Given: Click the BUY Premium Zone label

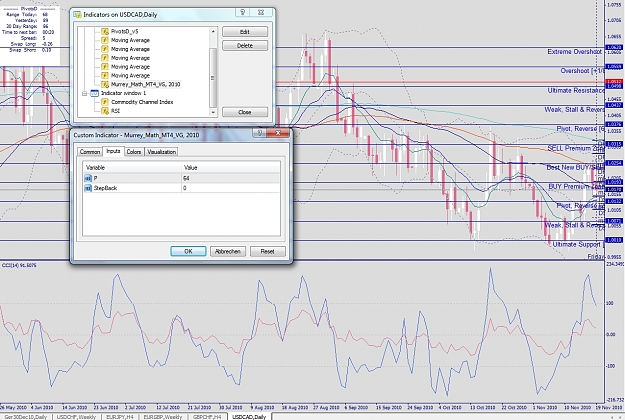Looking at the screenshot, I should pyautogui.click(x=576, y=186).
